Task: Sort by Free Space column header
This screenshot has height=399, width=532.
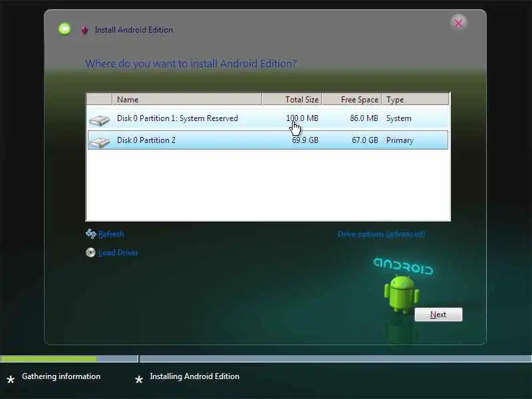Action: (352, 99)
